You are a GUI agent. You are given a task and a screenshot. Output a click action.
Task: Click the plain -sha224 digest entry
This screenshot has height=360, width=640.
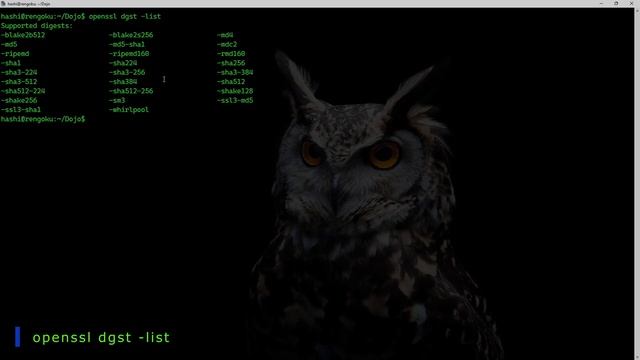123,63
